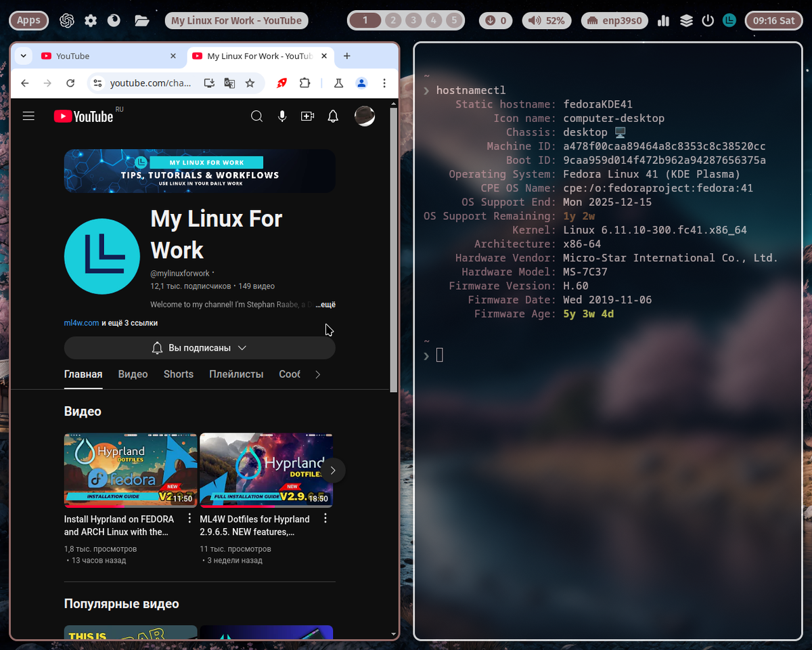Click the round moon-like icon in top bar

pyautogui.click(x=114, y=20)
